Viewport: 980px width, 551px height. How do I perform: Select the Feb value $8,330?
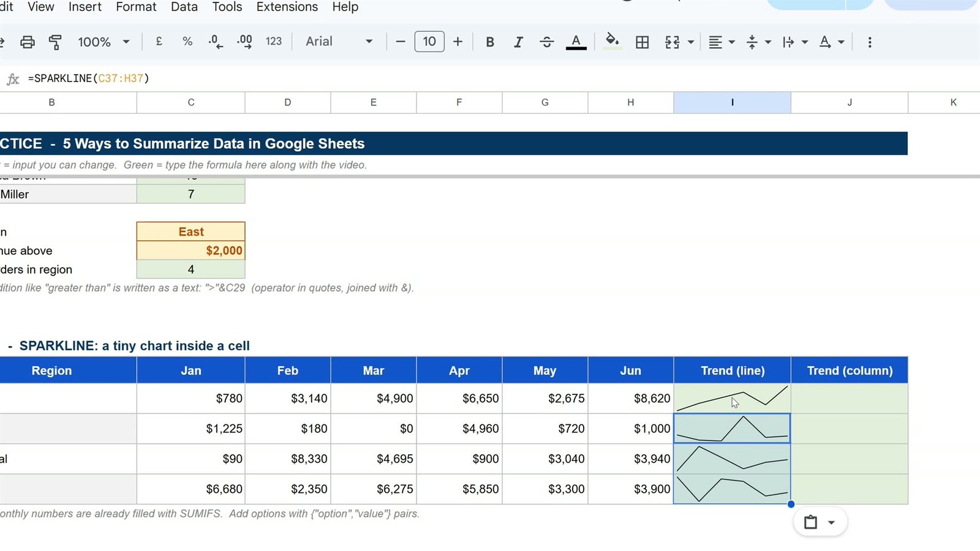pyautogui.click(x=288, y=459)
